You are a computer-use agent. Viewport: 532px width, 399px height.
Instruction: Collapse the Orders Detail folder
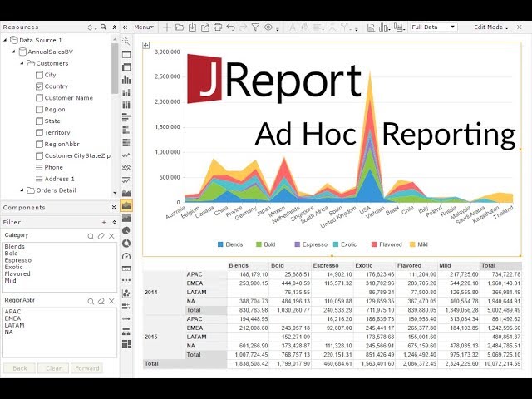(22, 190)
